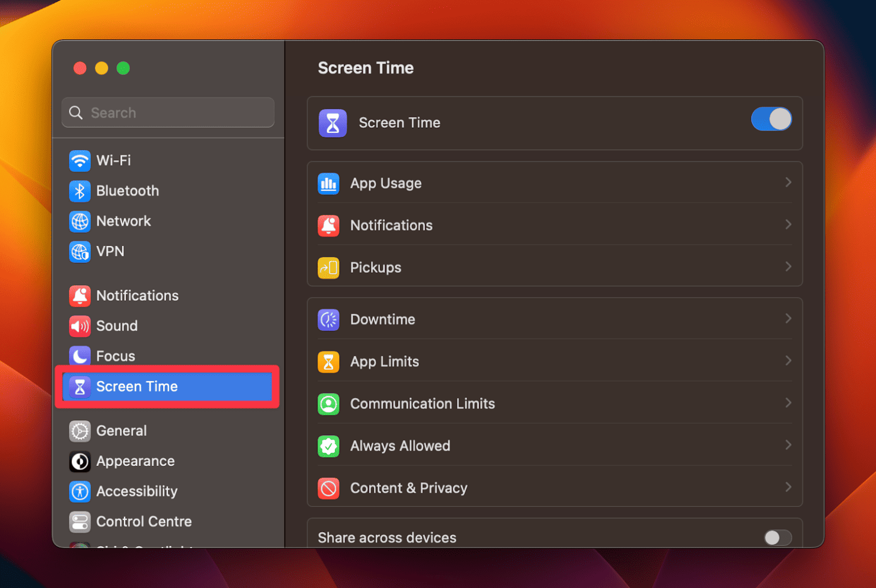Select the Appearance settings entry
This screenshot has height=588, width=876.
coord(136,461)
